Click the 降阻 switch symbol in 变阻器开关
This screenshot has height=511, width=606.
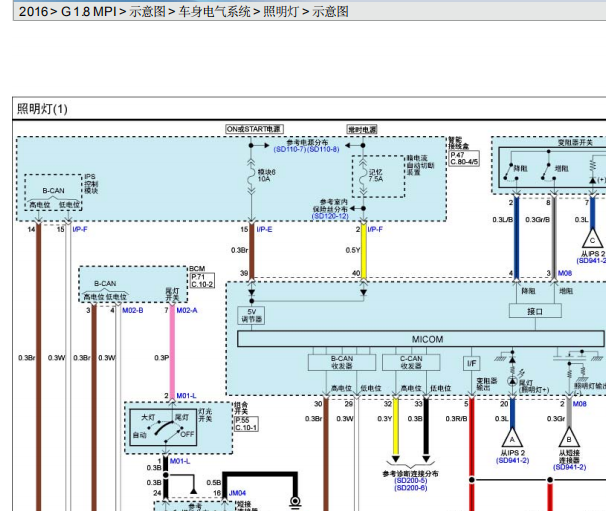click(511, 170)
